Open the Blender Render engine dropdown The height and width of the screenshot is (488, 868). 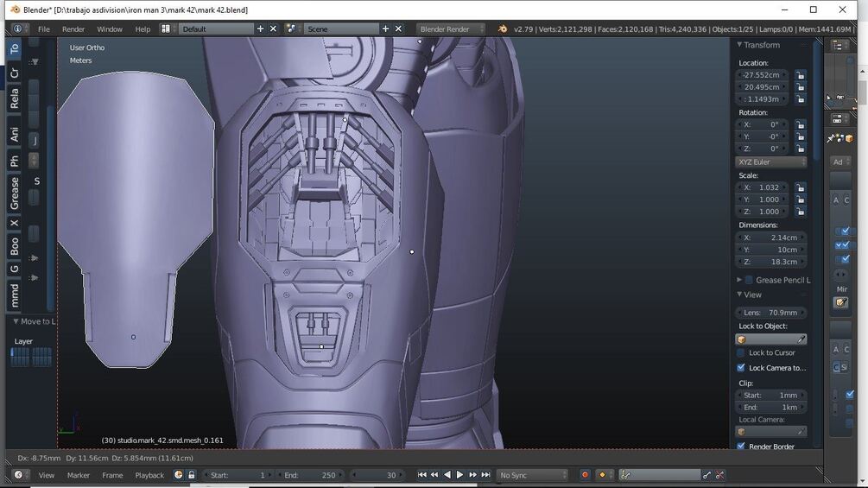451,29
